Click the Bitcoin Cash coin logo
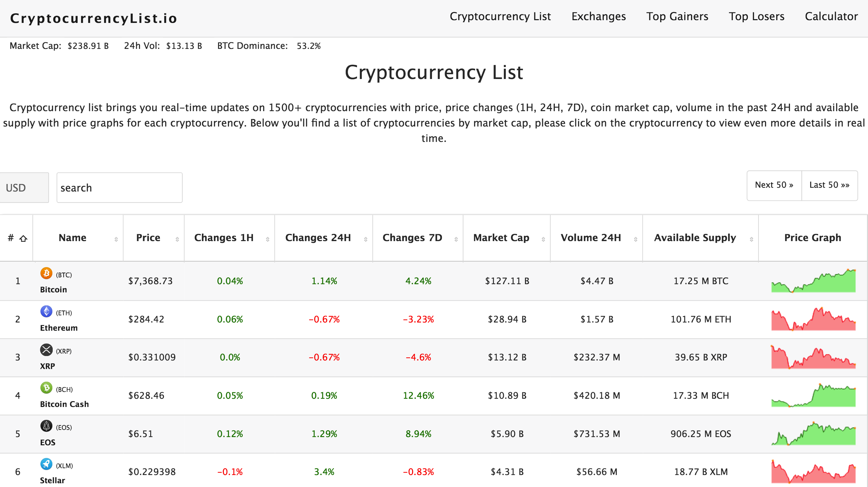Screen dimensions: 868x487 point(46,389)
